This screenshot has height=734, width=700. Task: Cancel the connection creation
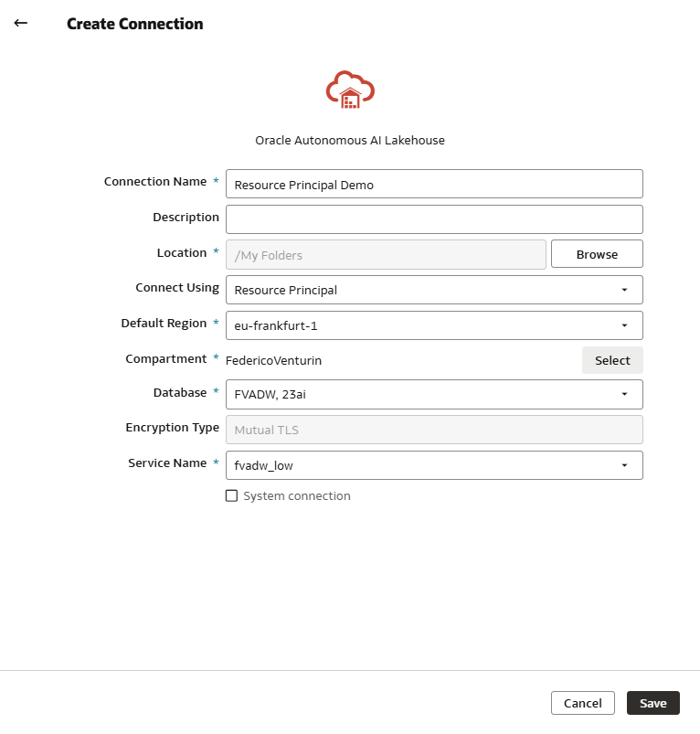pos(582,703)
